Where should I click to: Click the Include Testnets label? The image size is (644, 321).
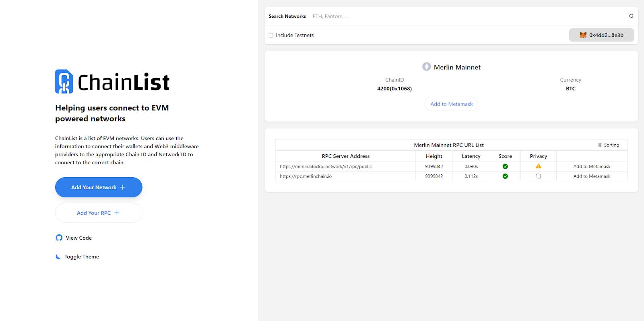tap(295, 35)
